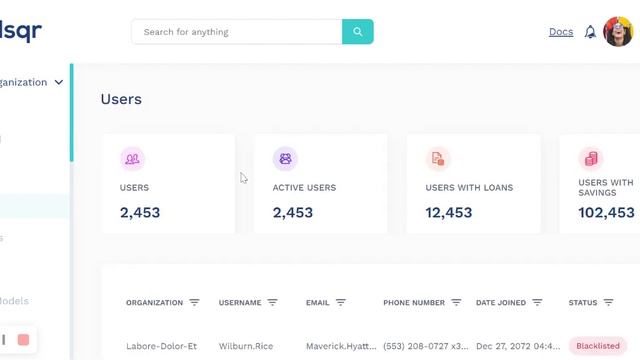
Task: Click the sidebar vertical scrollbar
Action: [x=71, y=113]
